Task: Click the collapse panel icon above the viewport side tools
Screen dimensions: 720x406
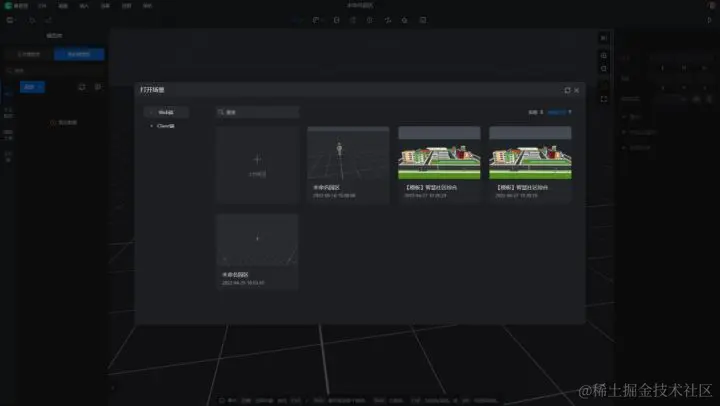Action: 604,38
